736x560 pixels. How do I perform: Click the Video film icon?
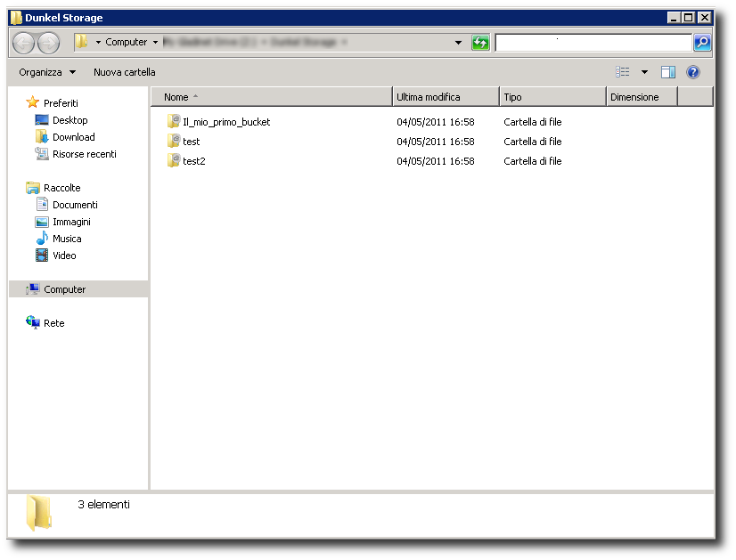42,256
